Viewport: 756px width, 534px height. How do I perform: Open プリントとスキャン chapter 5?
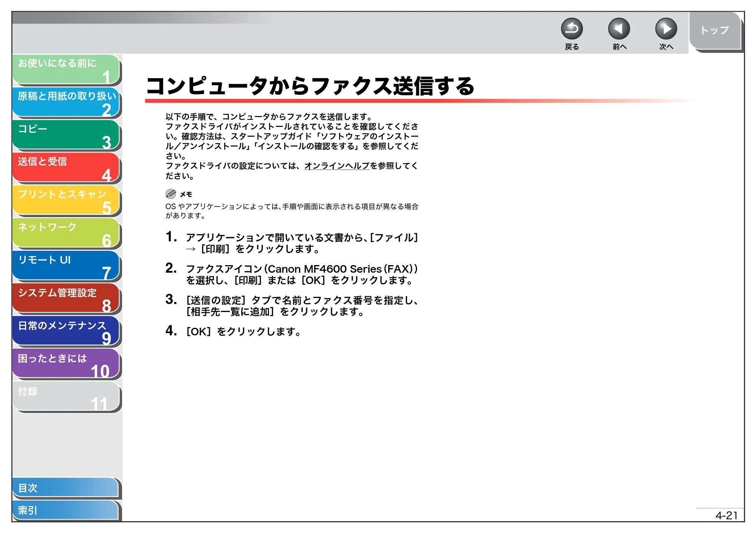tap(66, 201)
